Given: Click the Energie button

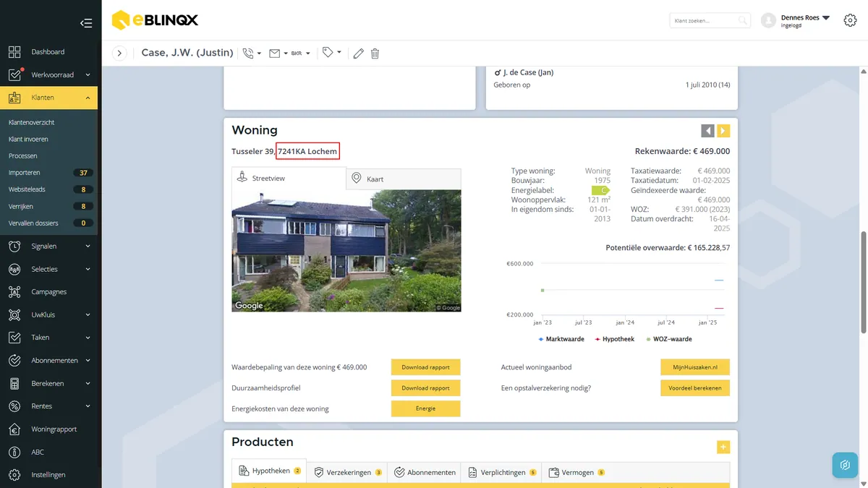Looking at the screenshot, I should 426,408.
